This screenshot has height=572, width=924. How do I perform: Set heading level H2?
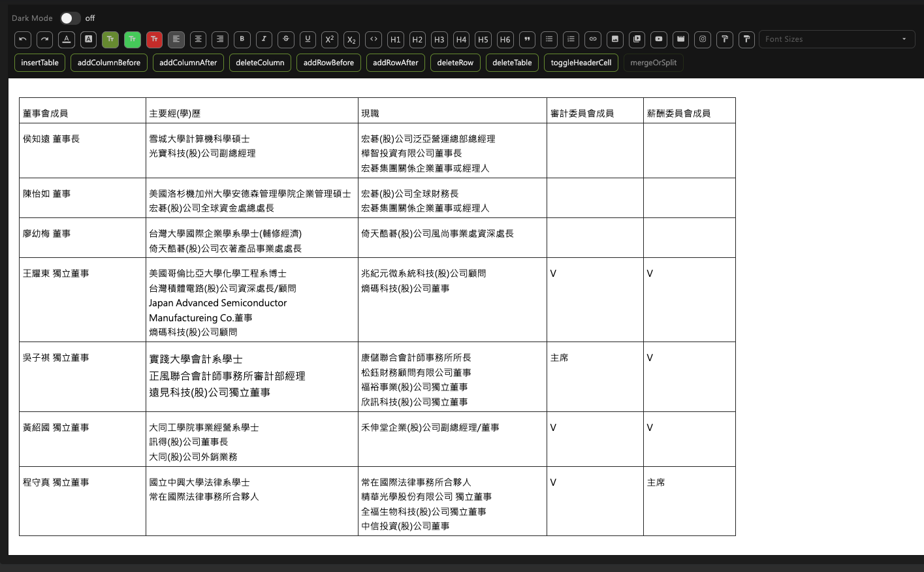(x=417, y=39)
